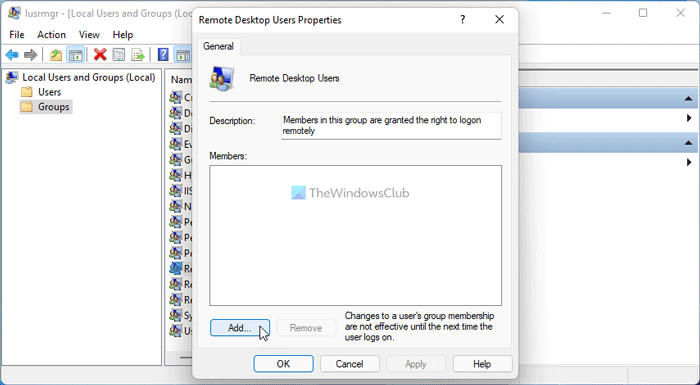Screen dimensions: 700x385
Task: Click the ? button in dialog title bar
Action: (463, 20)
